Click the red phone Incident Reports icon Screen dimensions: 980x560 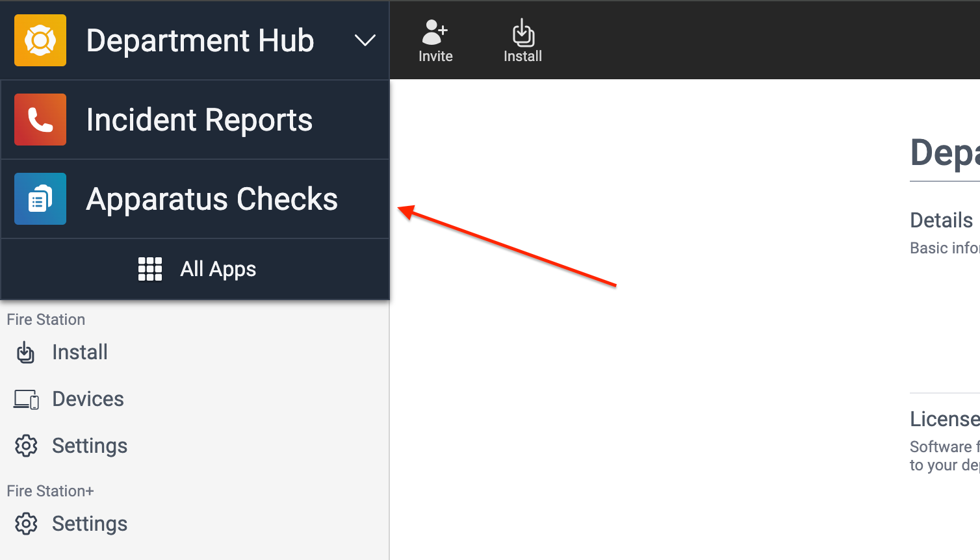[x=40, y=120]
